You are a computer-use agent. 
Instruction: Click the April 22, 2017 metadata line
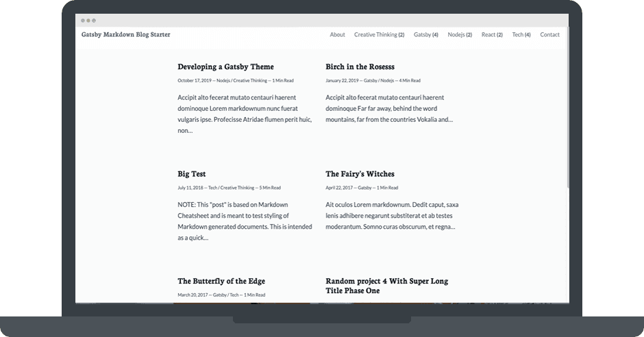pos(362,188)
